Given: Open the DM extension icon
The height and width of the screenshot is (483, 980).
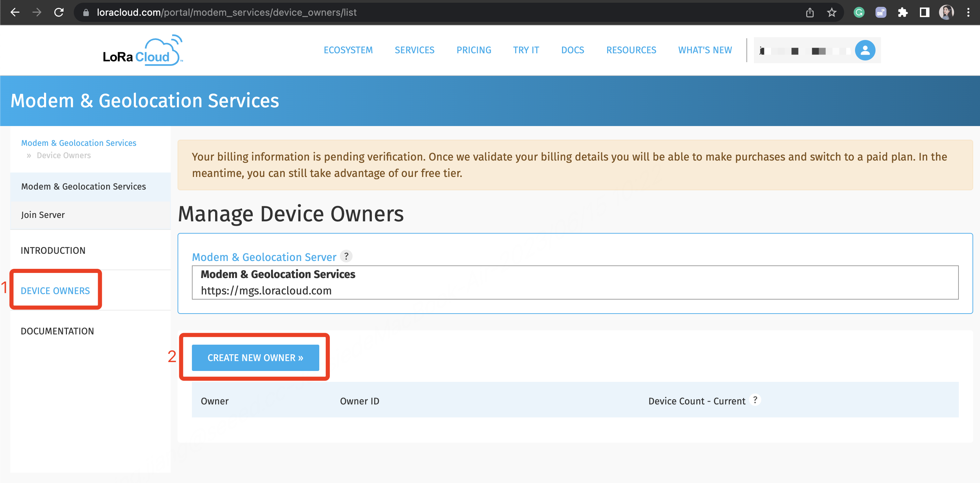Looking at the screenshot, I should point(881,12).
